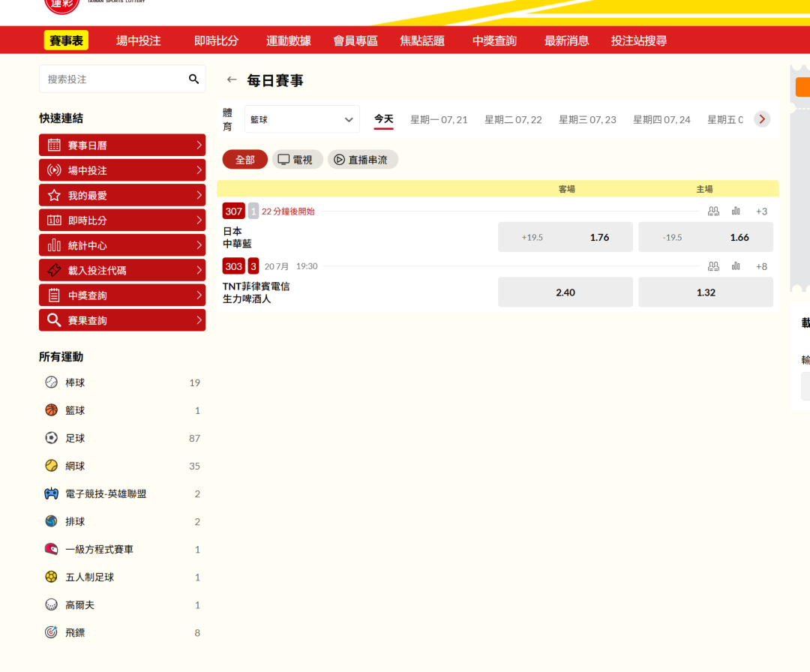Select 一級方程式賽車 helmet icon
The width and height of the screenshot is (810, 672).
pyautogui.click(x=51, y=549)
